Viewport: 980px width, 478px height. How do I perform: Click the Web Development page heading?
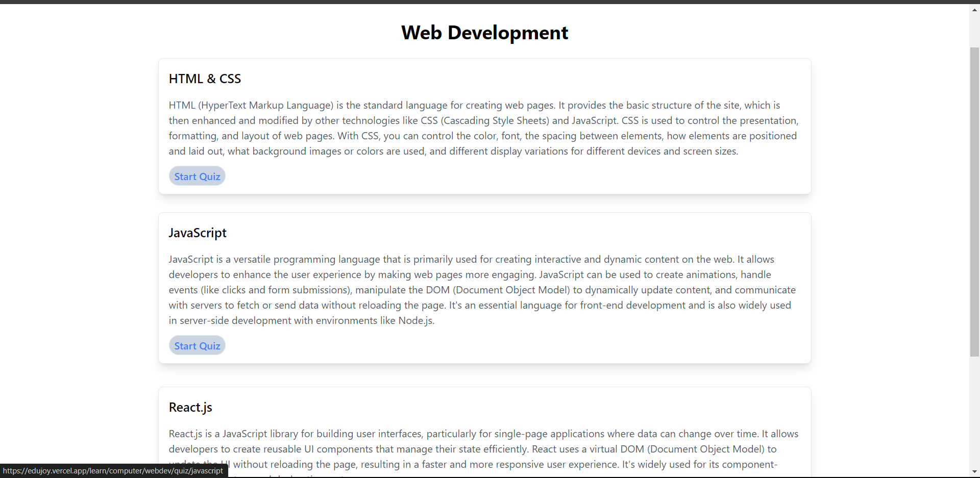(x=484, y=33)
